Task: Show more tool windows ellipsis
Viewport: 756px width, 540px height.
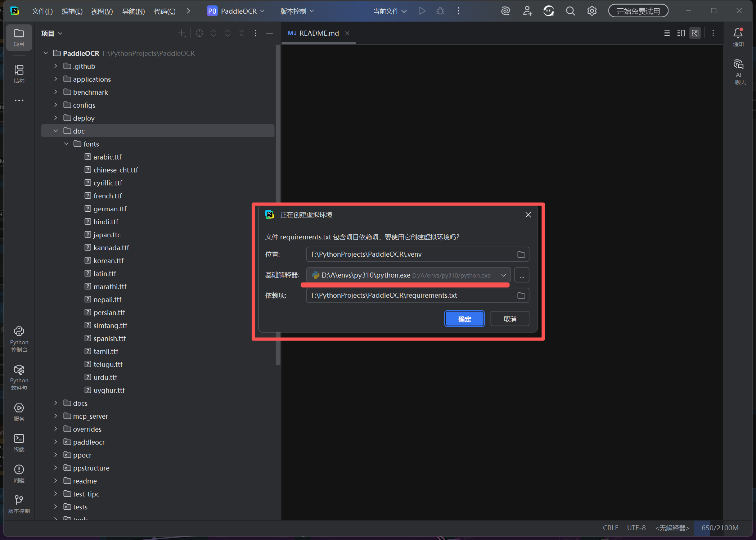Action: click(19, 100)
